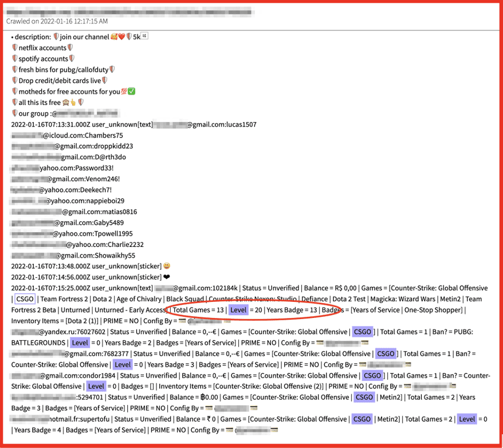Click the 'join our channel' description text

tap(84, 37)
